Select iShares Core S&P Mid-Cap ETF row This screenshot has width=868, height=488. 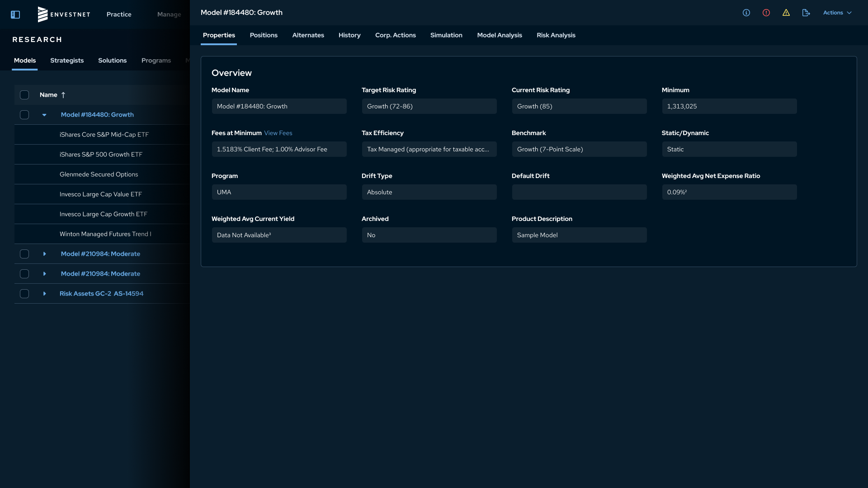102,135
